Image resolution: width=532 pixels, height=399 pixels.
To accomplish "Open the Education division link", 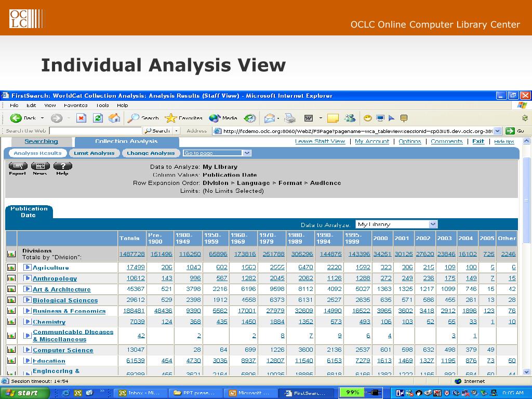I will (x=49, y=361).
